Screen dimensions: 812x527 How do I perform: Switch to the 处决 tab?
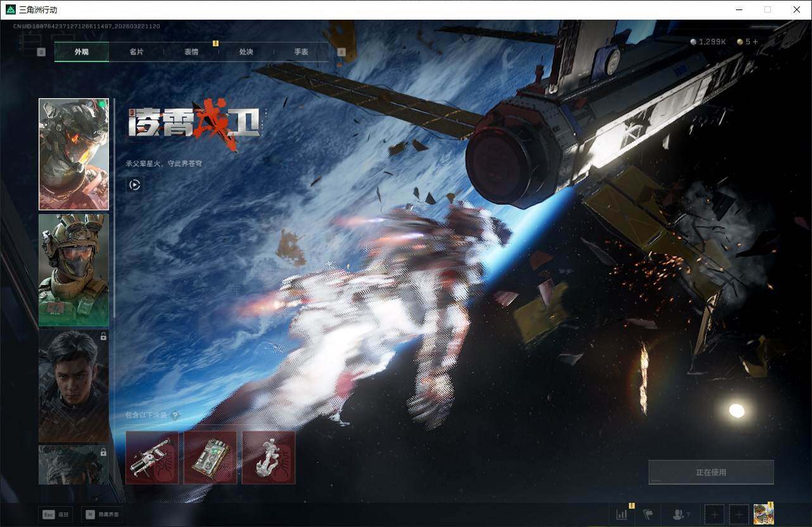[x=246, y=52]
